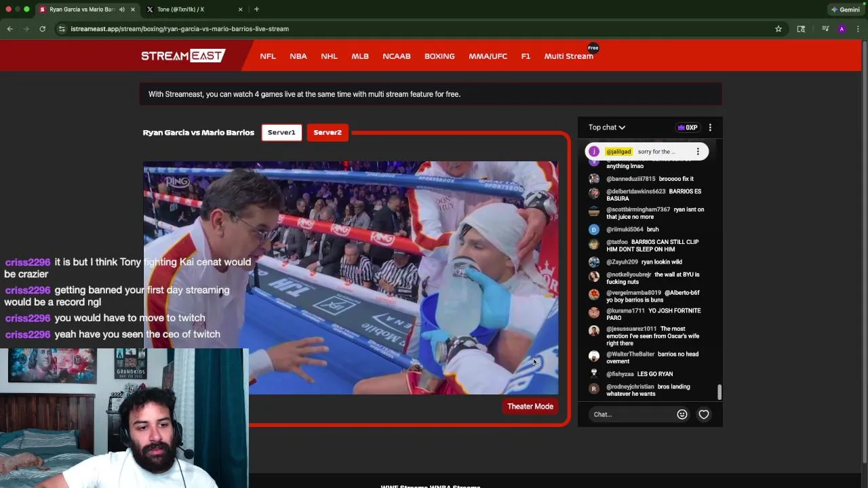The width and height of the screenshot is (868, 488).
Task: Click the pinned @jalilgad message
Action: point(647,152)
